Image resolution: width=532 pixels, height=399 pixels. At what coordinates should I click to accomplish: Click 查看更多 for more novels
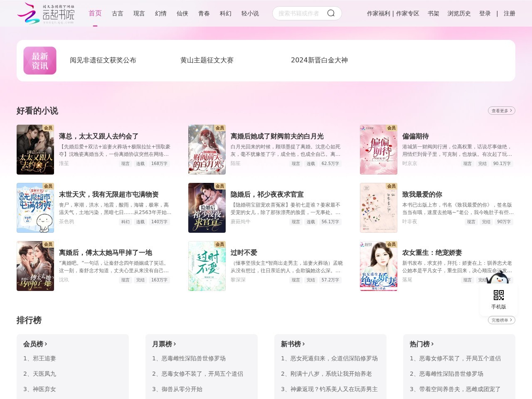501,111
